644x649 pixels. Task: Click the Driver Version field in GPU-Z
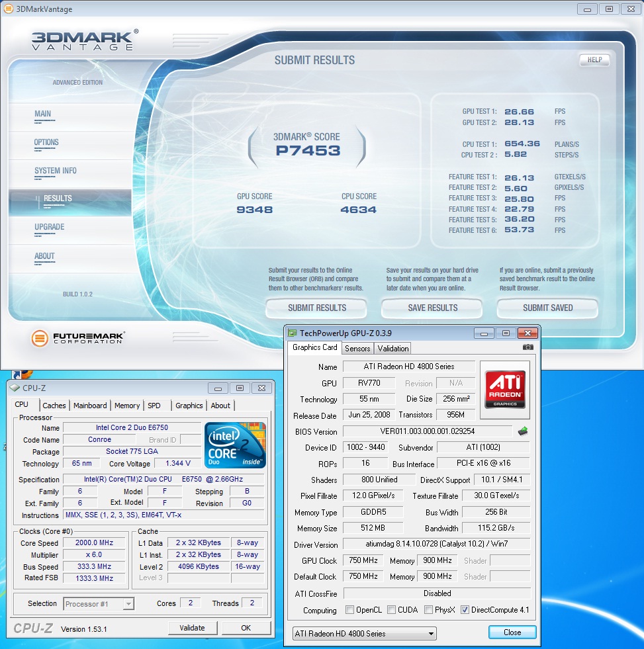pyautogui.click(x=437, y=544)
